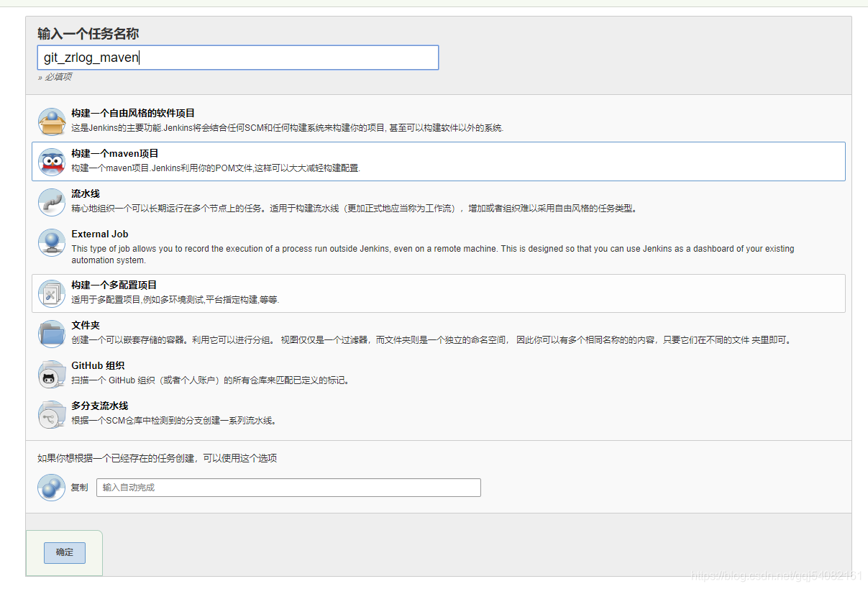Choose 构建一个多配置项目 title

pyautogui.click(x=114, y=286)
